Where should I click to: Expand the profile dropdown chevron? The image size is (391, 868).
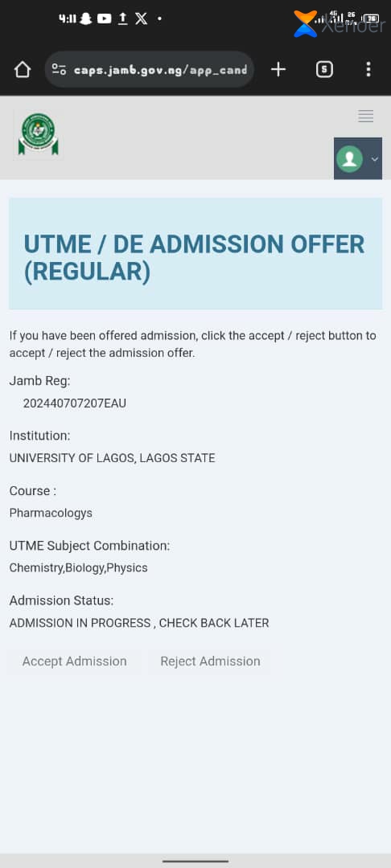374,159
